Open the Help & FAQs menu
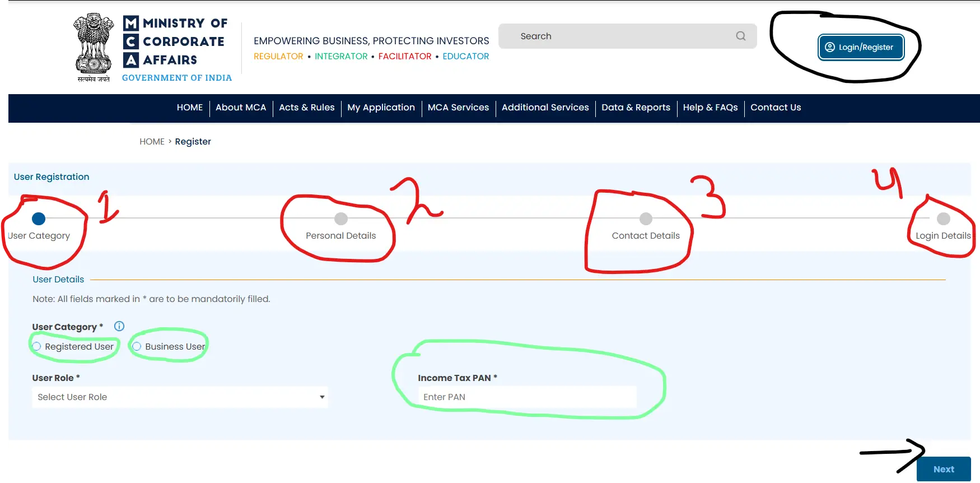This screenshot has height=483, width=980. 711,108
